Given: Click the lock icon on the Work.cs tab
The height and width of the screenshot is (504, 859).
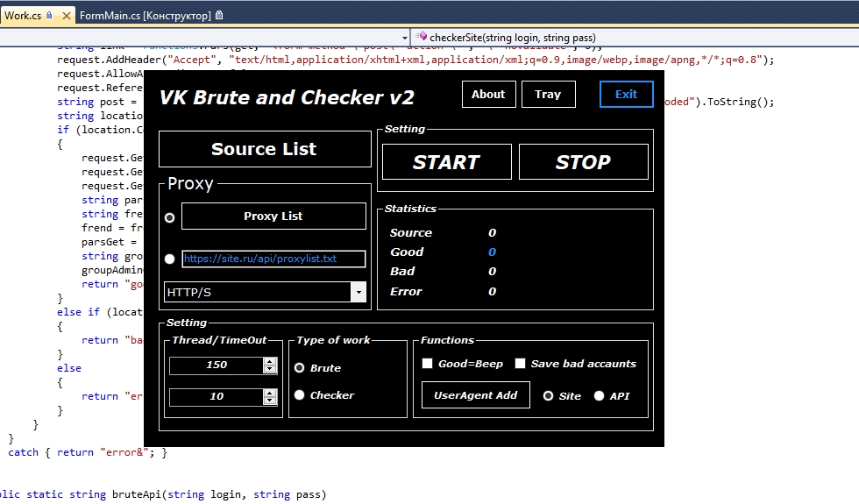Looking at the screenshot, I should pyautogui.click(x=50, y=16).
